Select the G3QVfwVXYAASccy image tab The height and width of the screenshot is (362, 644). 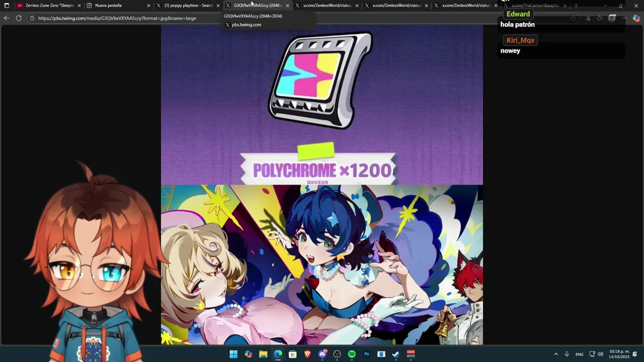(257, 6)
